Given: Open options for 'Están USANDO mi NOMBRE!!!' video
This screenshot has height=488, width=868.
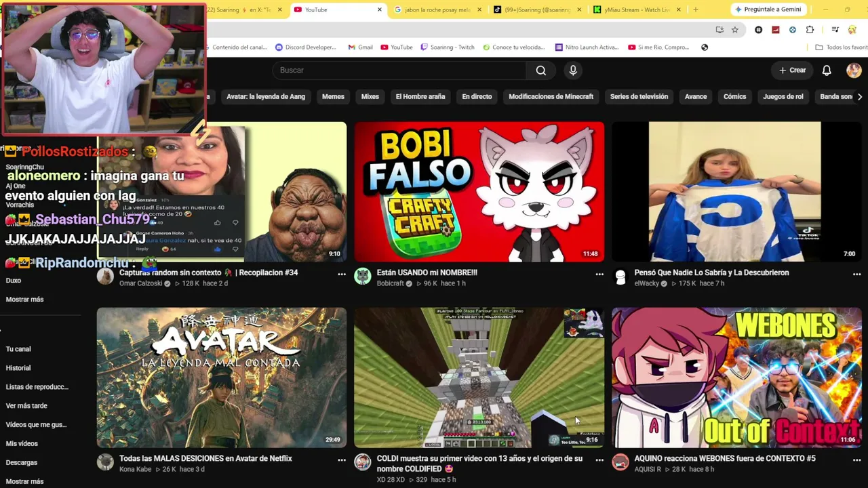Looking at the screenshot, I should point(599,274).
